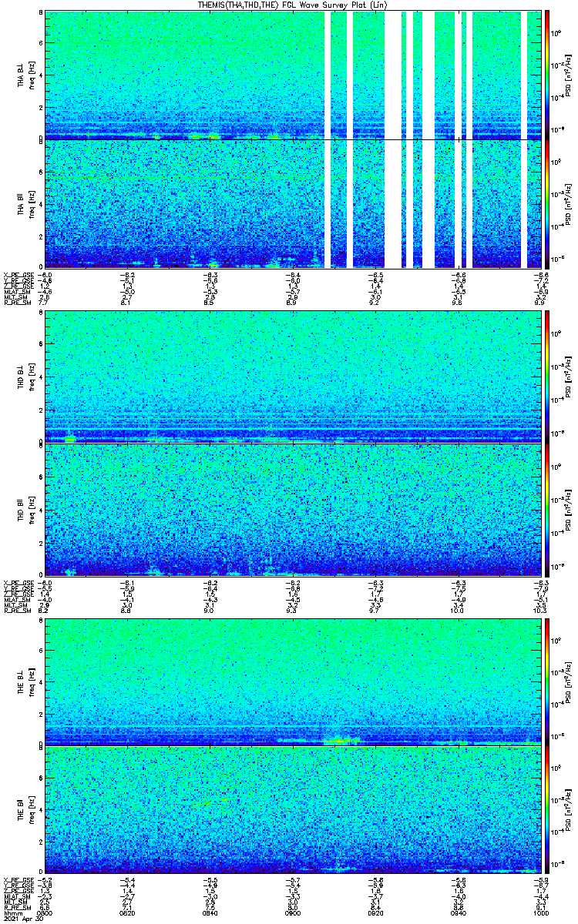
Task: Click the 'THA B∥ freq [Hz]' axis label
Action: coord(25,203)
